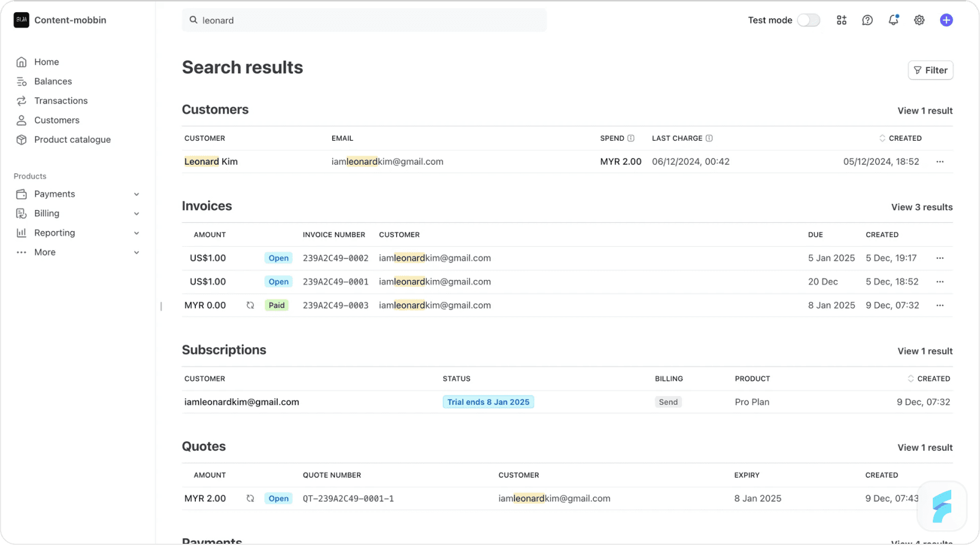Viewport: 980px width, 545px height.
Task: Click the floating blue app widget
Action: coord(942,506)
